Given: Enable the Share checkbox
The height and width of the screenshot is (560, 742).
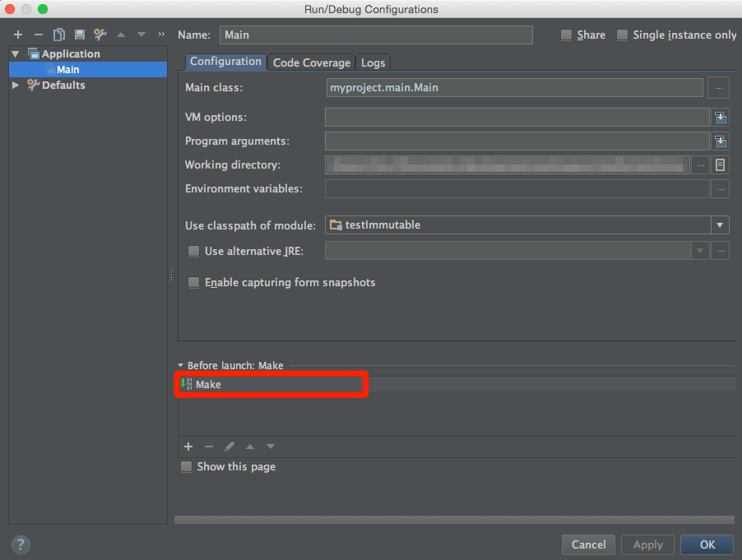Looking at the screenshot, I should (x=566, y=35).
